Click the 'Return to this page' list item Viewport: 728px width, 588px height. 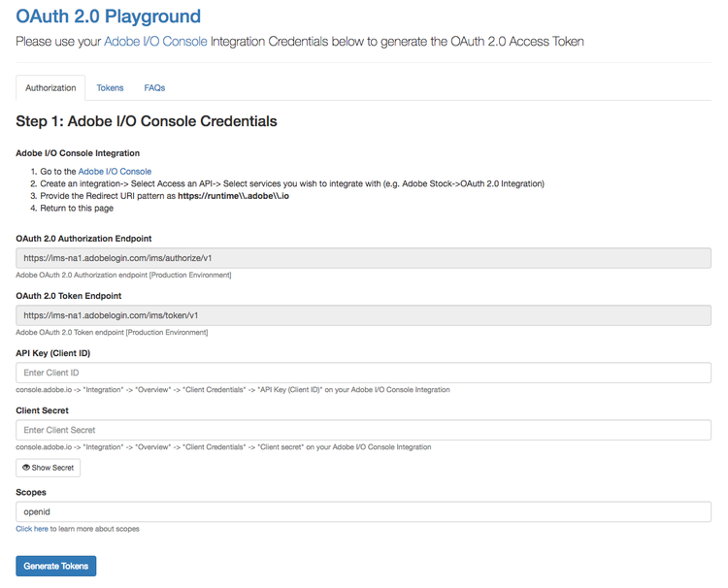[x=77, y=208]
